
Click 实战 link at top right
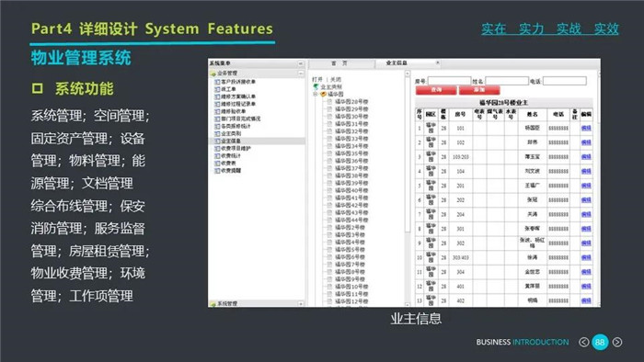click(569, 28)
